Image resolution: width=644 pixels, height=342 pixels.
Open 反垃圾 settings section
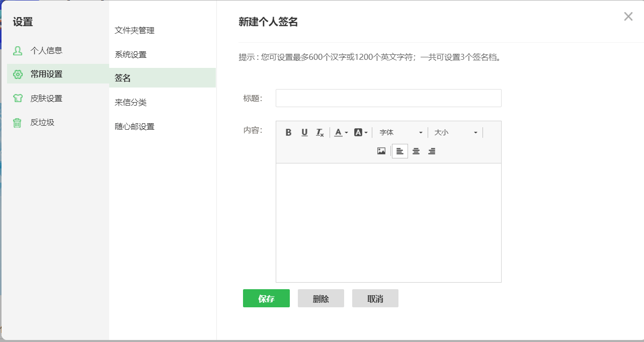point(42,122)
